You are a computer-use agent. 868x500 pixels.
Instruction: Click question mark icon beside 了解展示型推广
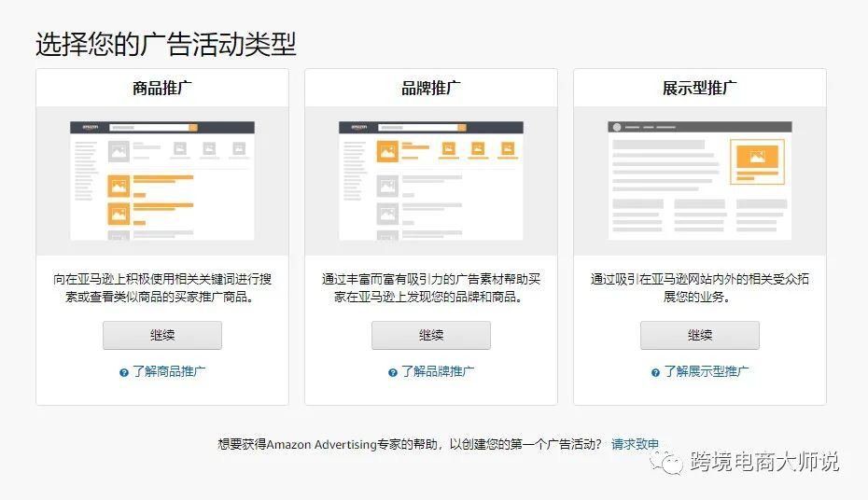pyautogui.click(x=655, y=373)
